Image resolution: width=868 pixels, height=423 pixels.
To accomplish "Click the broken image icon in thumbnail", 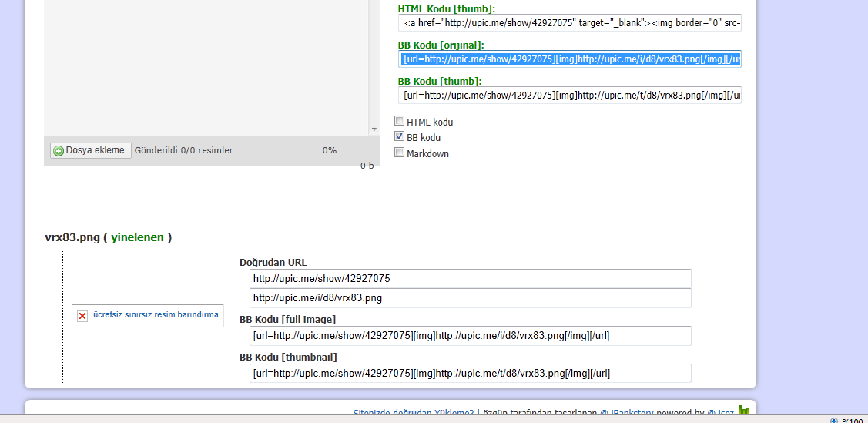I will (x=82, y=316).
